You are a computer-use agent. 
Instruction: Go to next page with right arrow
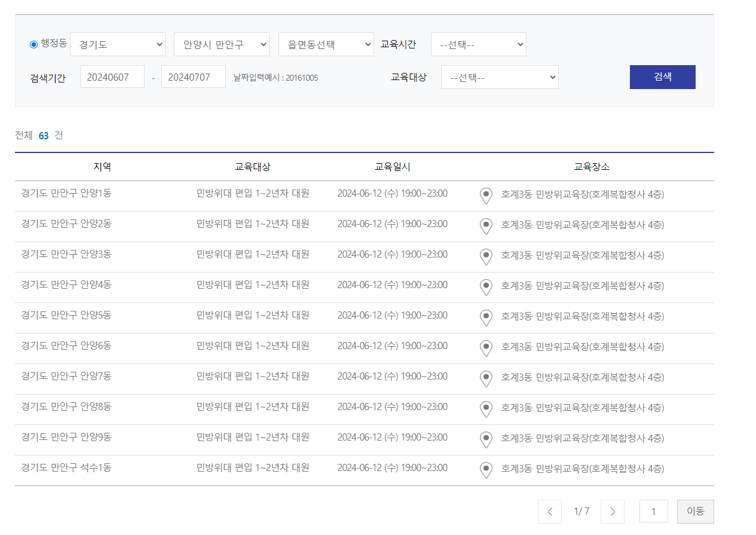click(x=613, y=512)
